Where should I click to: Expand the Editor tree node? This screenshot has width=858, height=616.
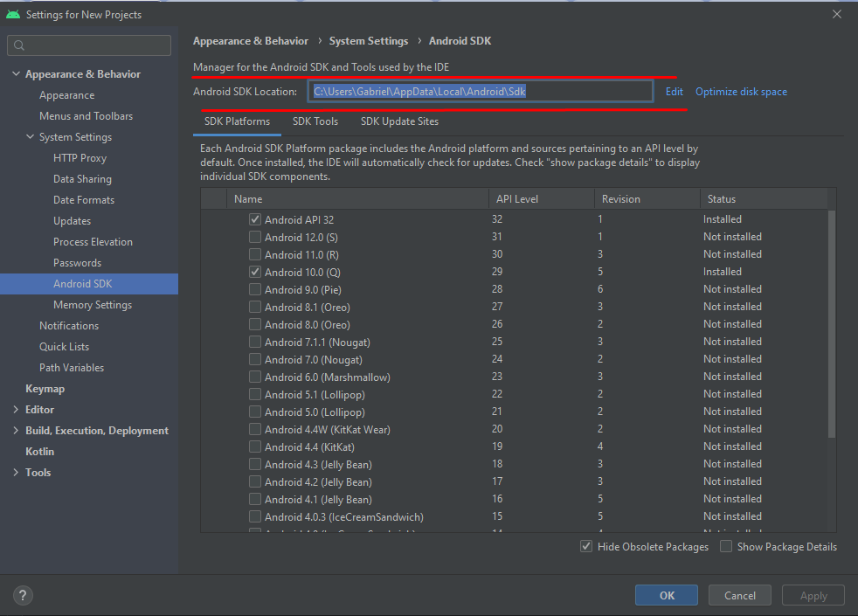16,409
